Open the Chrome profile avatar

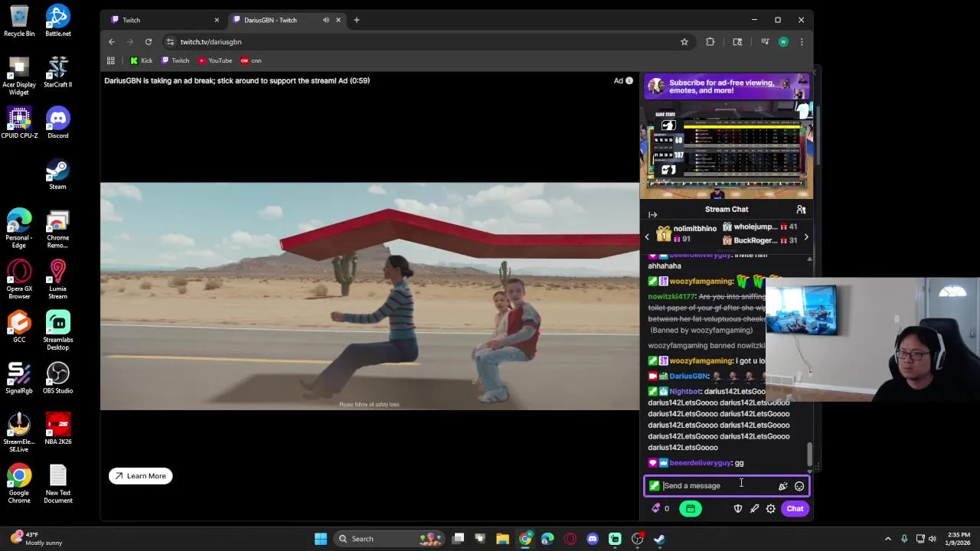point(783,42)
